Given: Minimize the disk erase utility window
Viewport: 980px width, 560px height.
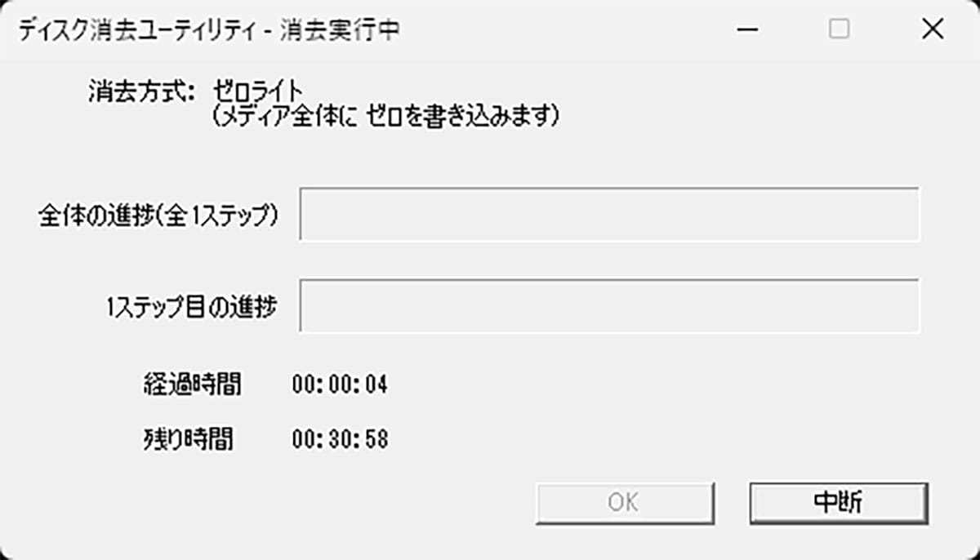Looking at the screenshot, I should (746, 28).
